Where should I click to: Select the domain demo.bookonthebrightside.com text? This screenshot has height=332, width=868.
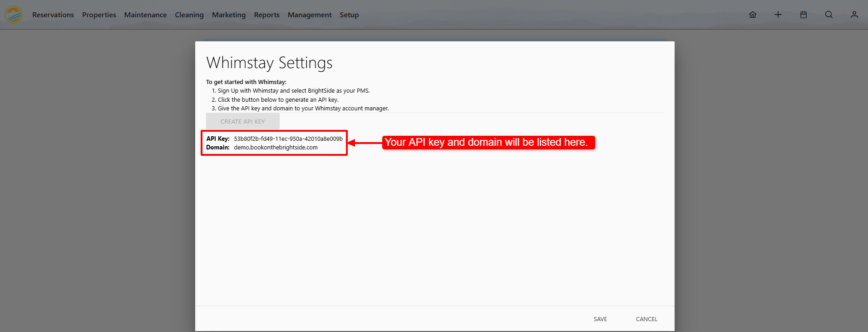276,147
